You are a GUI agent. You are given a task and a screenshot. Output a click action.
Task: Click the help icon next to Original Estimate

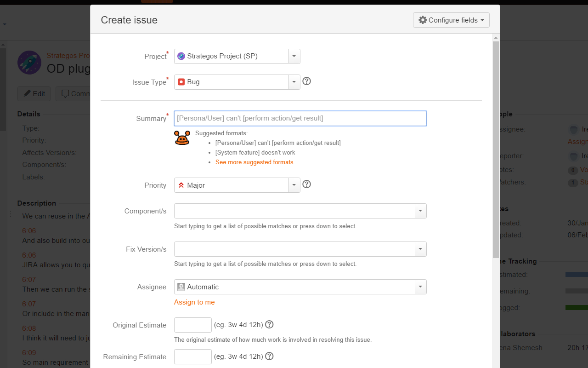[269, 324]
